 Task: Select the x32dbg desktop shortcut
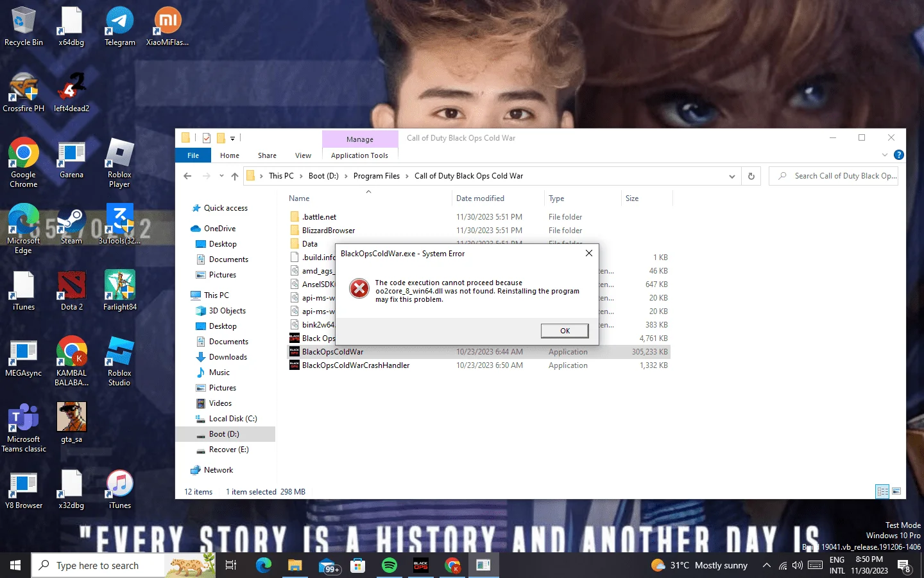tap(71, 489)
